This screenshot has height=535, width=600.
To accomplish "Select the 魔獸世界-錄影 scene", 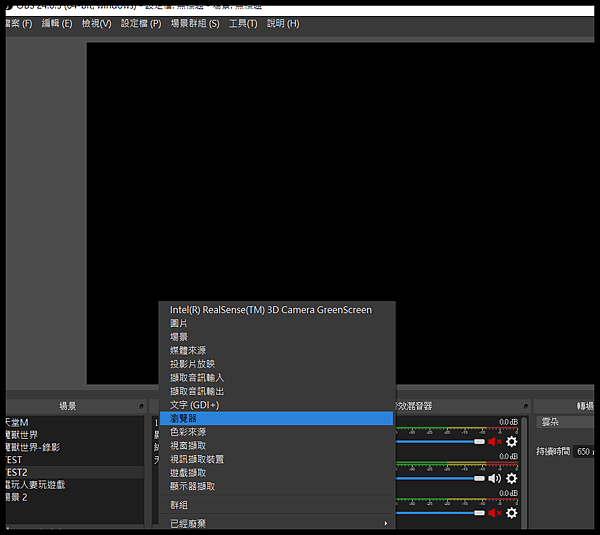I will click(x=75, y=447).
